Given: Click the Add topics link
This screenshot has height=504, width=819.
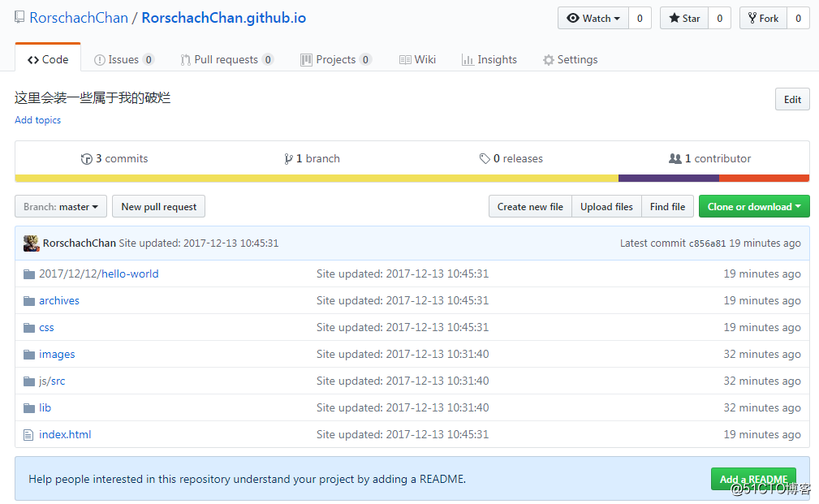Looking at the screenshot, I should point(37,120).
